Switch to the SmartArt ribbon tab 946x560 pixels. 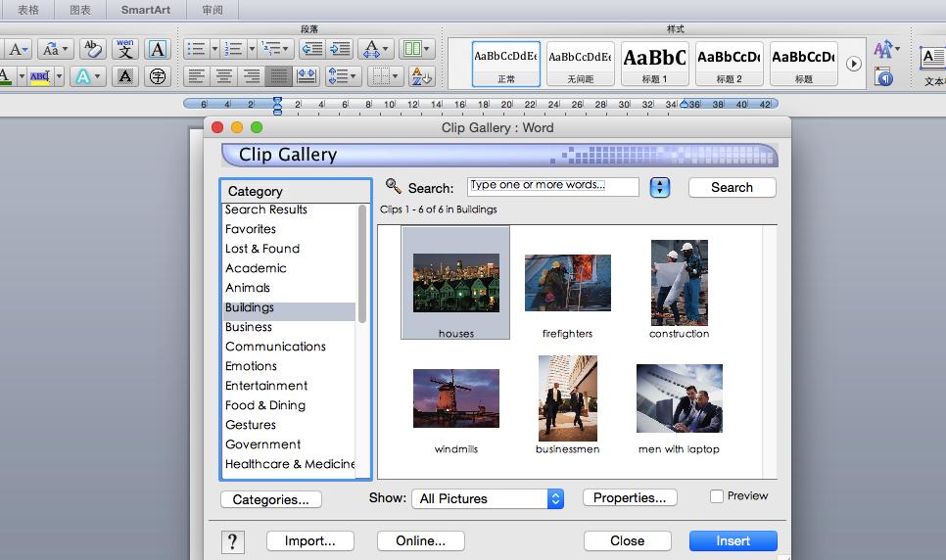point(145,10)
